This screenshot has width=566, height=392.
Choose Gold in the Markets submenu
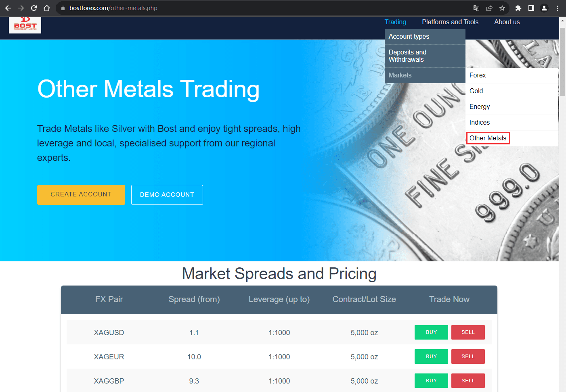pos(512,91)
